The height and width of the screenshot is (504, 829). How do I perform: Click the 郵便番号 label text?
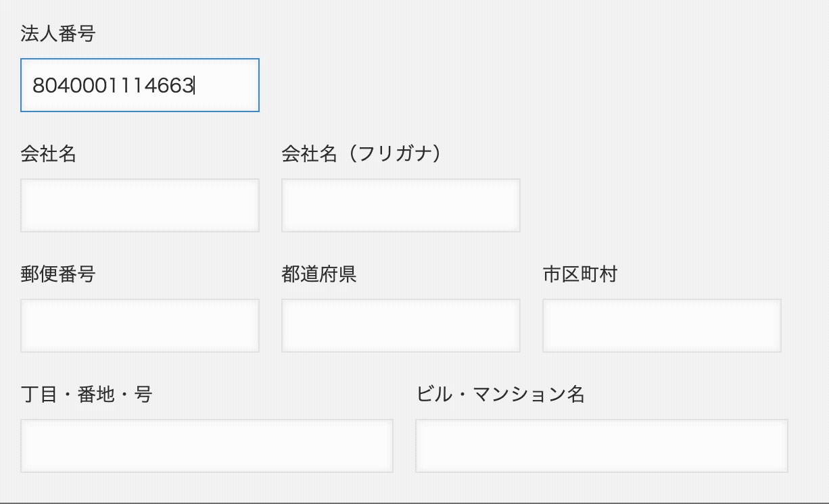pyautogui.click(x=57, y=274)
